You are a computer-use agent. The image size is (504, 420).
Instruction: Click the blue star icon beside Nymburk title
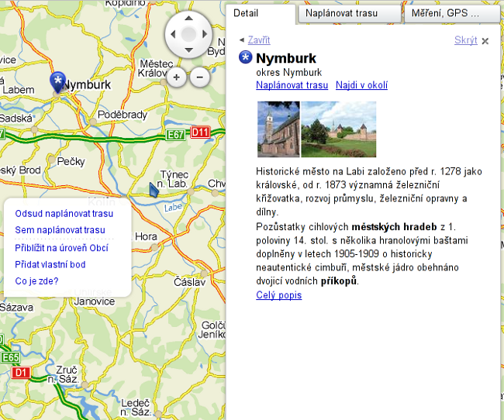tap(246, 57)
